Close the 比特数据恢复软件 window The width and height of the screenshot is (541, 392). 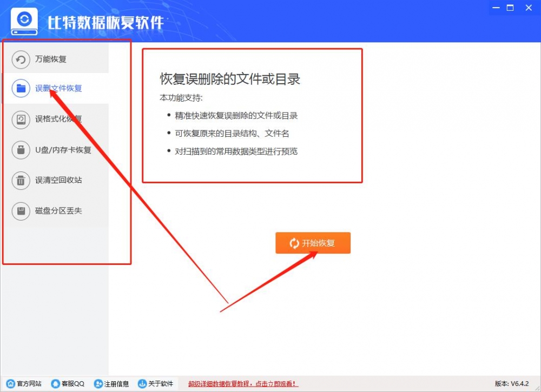(529, 8)
